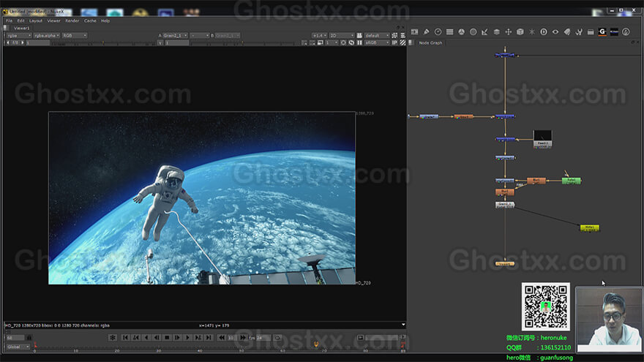Open the Render menu
644x362 pixels.
click(72, 20)
